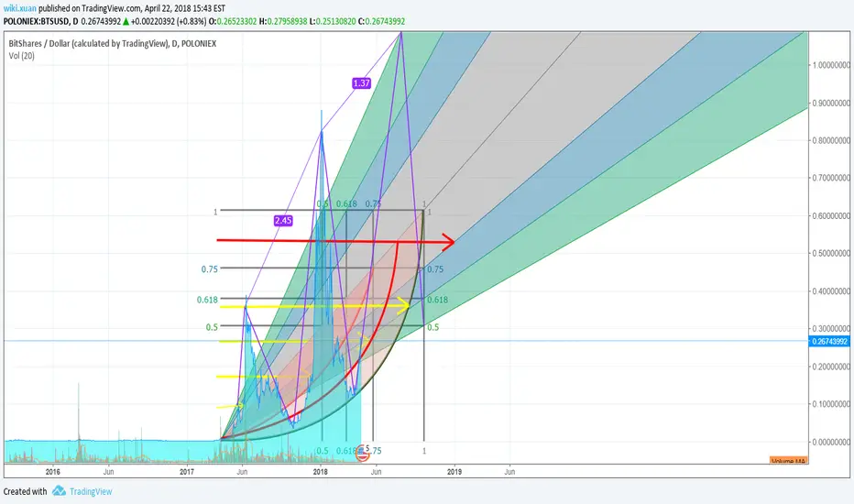
Task: Click the 0.60000000 price axis label
Action: coord(831,215)
